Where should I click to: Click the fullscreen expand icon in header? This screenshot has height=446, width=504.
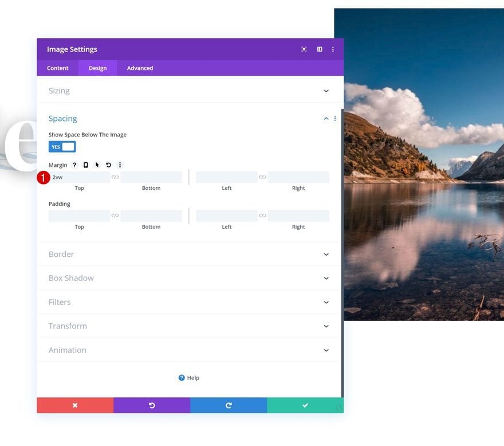[304, 49]
